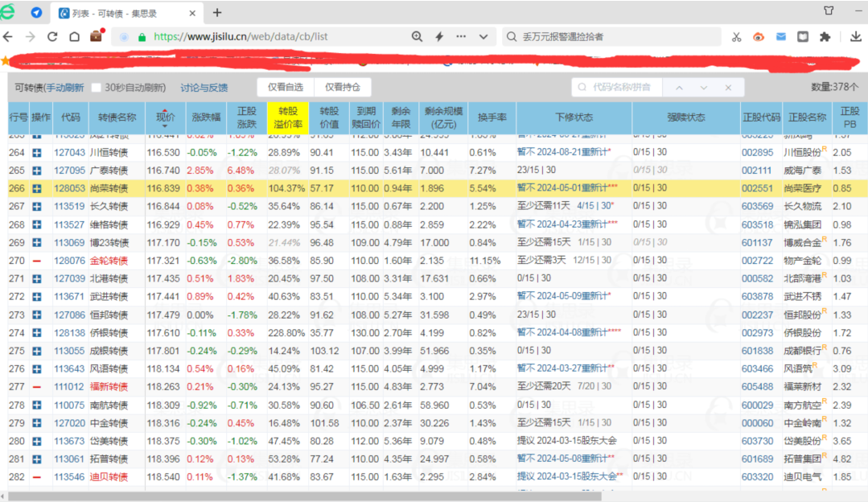Open the address bar more options menu
Viewport: 868px width, 502px height.
coord(461,37)
